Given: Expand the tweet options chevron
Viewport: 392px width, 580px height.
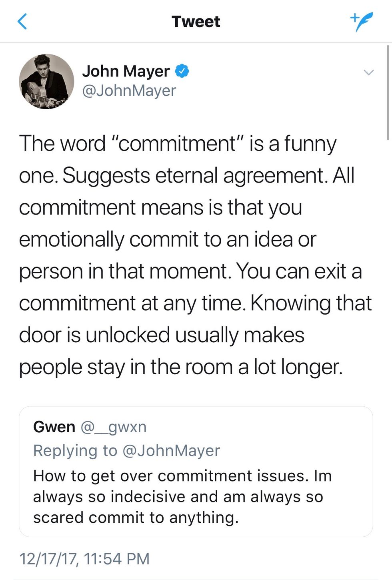Looking at the screenshot, I should 368,72.
